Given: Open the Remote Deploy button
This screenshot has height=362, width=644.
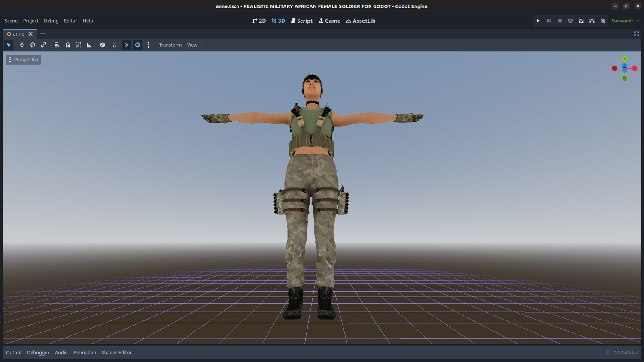Looking at the screenshot, I should [x=570, y=21].
